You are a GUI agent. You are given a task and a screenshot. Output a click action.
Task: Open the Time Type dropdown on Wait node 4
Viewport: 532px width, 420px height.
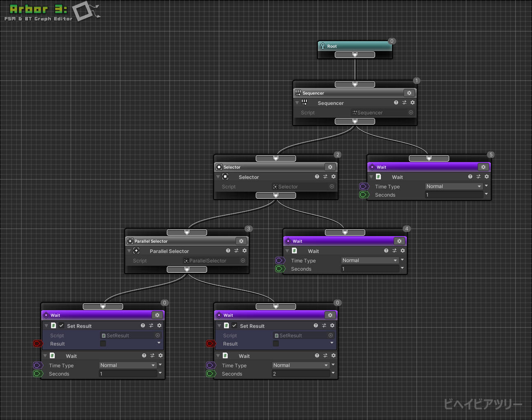[370, 260]
